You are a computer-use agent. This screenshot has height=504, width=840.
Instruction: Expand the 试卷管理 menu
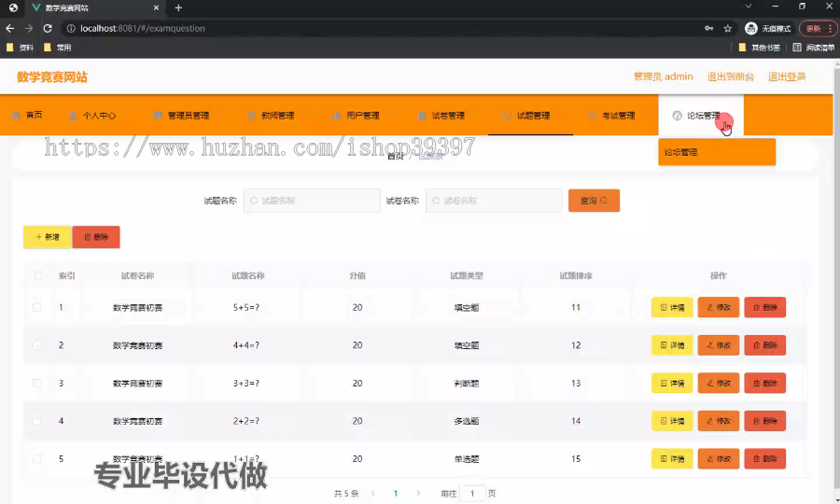(447, 115)
